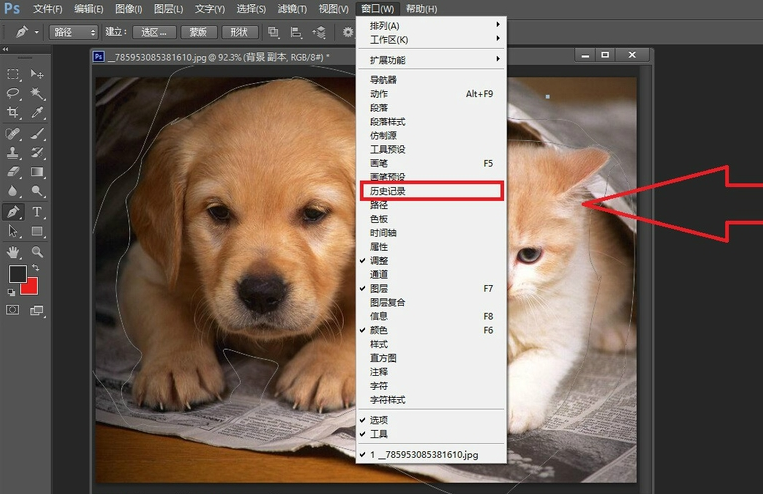Choose 动作 from the window menu
Image resolution: width=763 pixels, height=494 pixels.
(x=431, y=94)
